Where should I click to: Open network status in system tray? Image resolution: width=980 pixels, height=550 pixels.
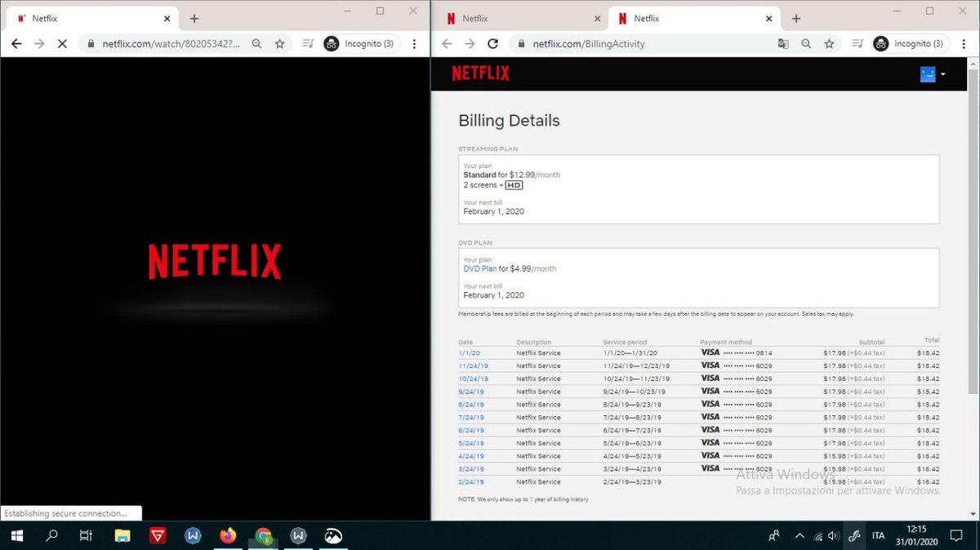pyautogui.click(x=819, y=536)
